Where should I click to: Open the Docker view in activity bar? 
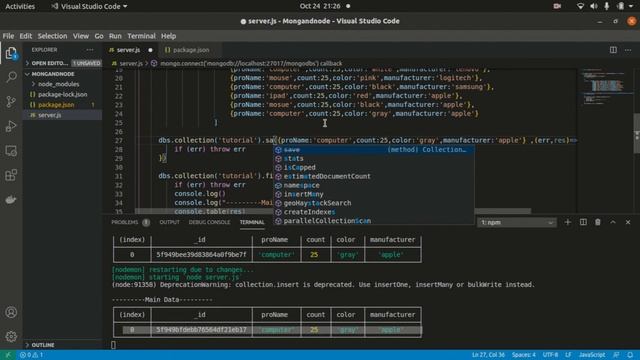(11, 200)
